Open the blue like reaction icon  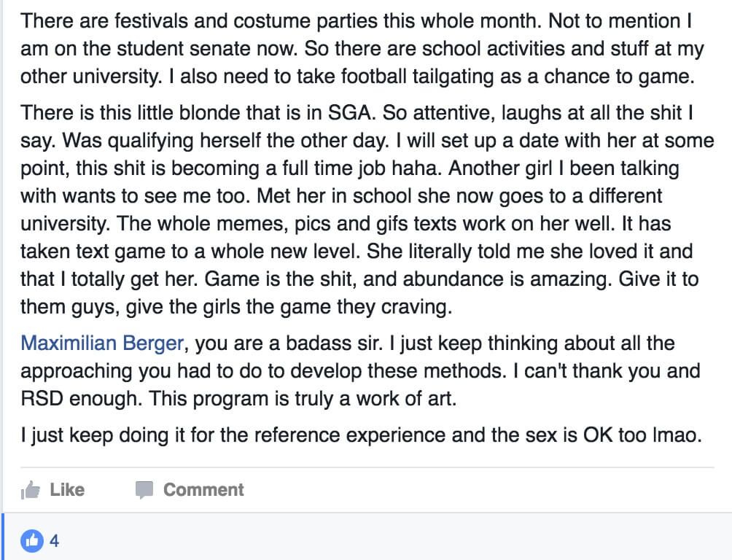click(x=32, y=541)
